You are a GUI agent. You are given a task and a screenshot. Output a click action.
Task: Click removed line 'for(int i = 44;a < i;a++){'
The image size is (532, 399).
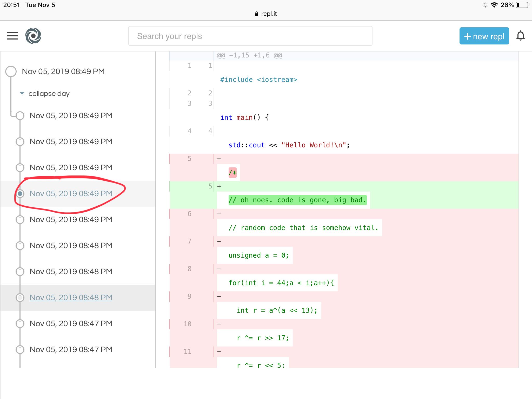tap(281, 283)
